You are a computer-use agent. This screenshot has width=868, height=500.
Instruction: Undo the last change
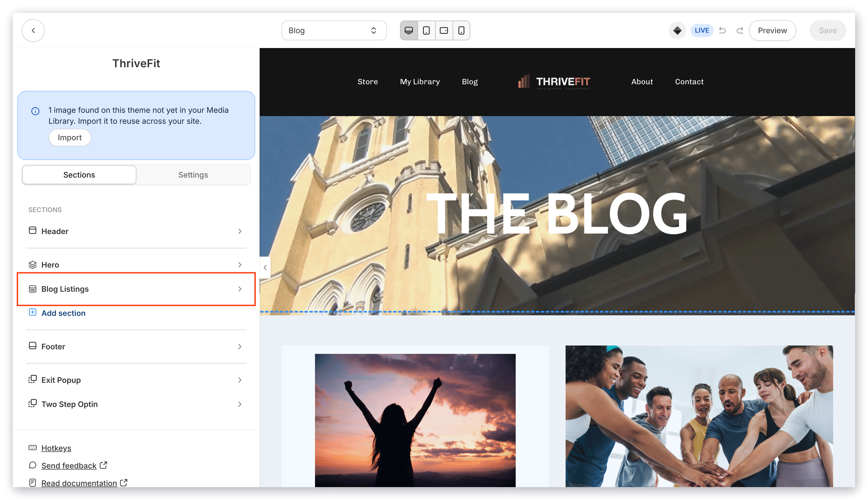(x=722, y=30)
